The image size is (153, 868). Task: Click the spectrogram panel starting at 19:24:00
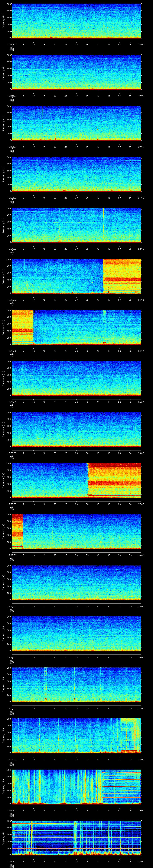coord(76,378)
